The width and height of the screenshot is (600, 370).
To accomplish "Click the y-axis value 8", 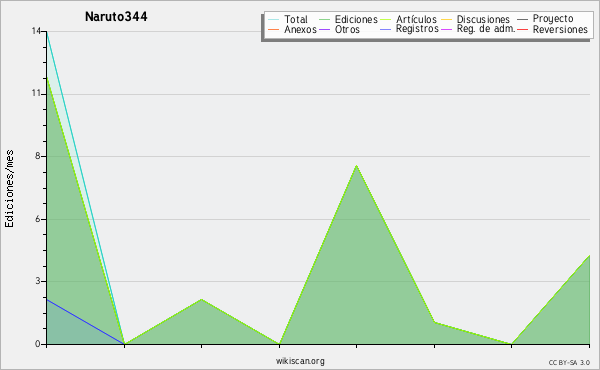I will click(38, 156).
